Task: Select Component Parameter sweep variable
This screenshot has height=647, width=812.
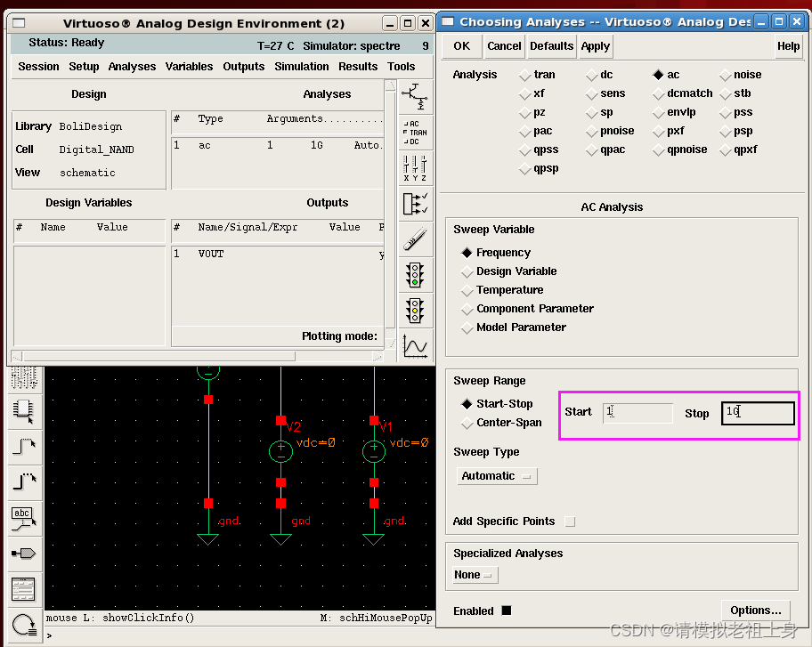Action: click(528, 309)
